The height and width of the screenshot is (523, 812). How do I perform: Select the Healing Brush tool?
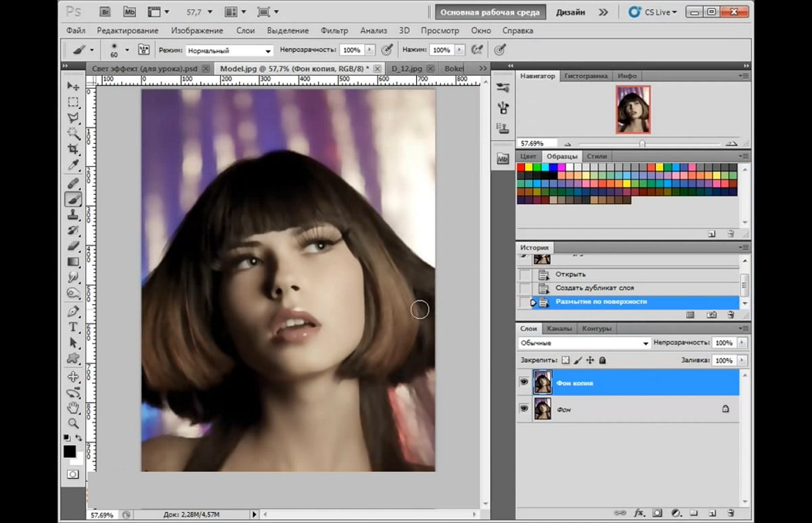pos(73,183)
